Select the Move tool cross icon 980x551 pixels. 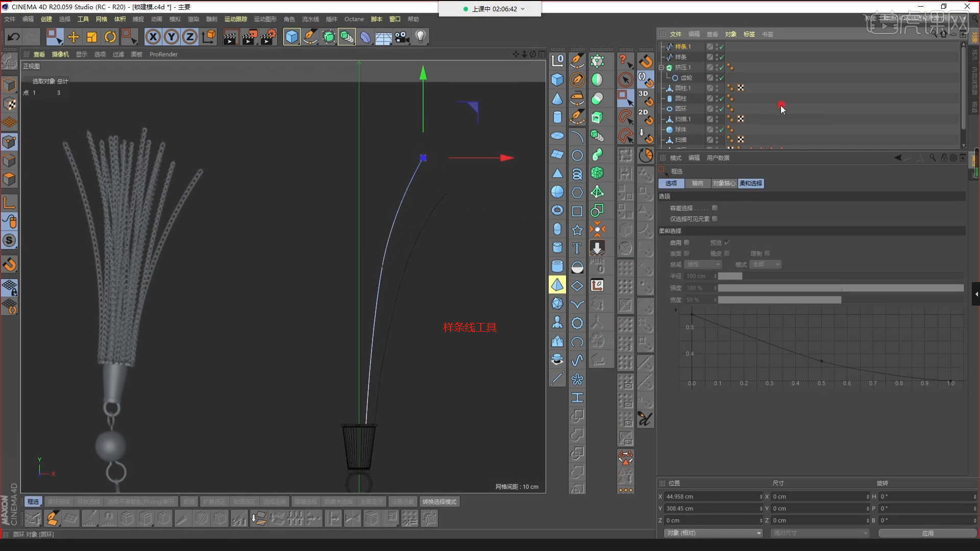[73, 37]
